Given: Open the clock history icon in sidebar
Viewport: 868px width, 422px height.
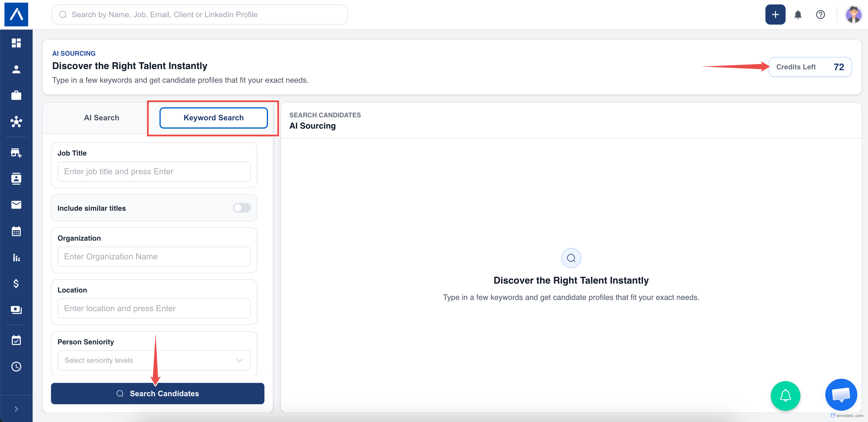Looking at the screenshot, I should point(16,366).
